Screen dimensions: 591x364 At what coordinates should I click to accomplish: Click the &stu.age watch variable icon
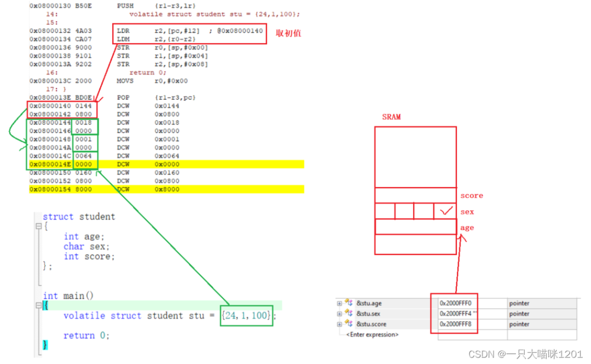348,303
